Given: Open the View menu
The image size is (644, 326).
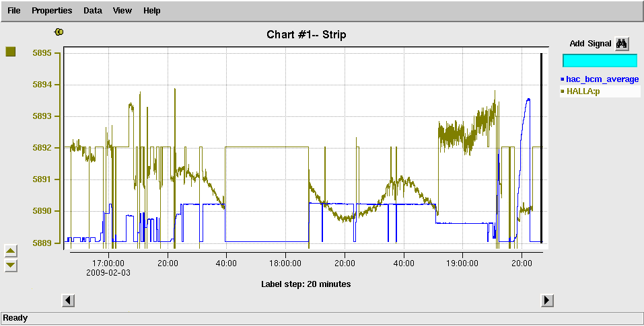Looking at the screenshot, I should coord(122,11).
